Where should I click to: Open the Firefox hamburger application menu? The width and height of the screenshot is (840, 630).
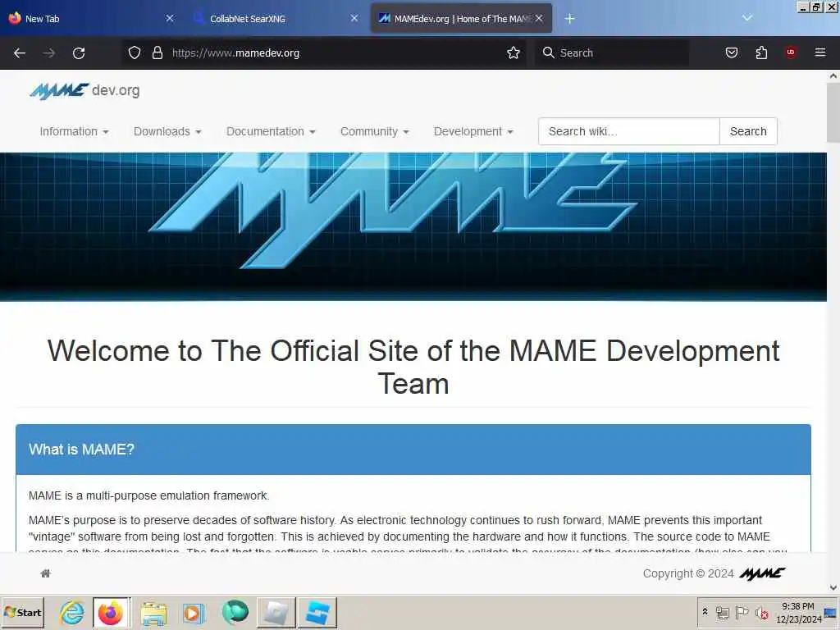point(820,52)
